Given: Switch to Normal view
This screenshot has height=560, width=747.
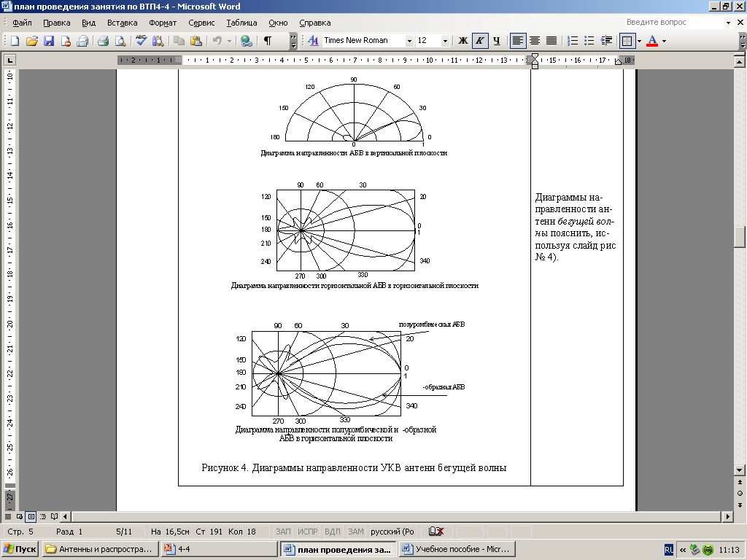Looking at the screenshot, I should (x=8, y=516).
